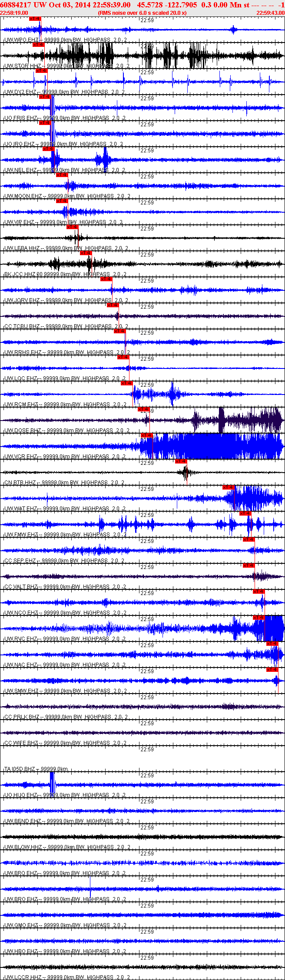This screenshot has width=285, height=980.
Task: Click the red pick flag on UW.NCO trace
Action: (258, 591)
